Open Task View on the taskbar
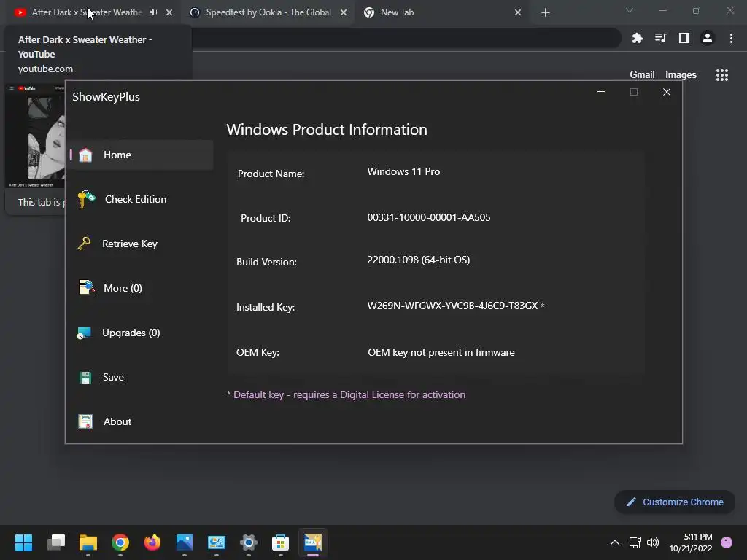The height and width of the screenshot is (560, 747). (56, 542)
